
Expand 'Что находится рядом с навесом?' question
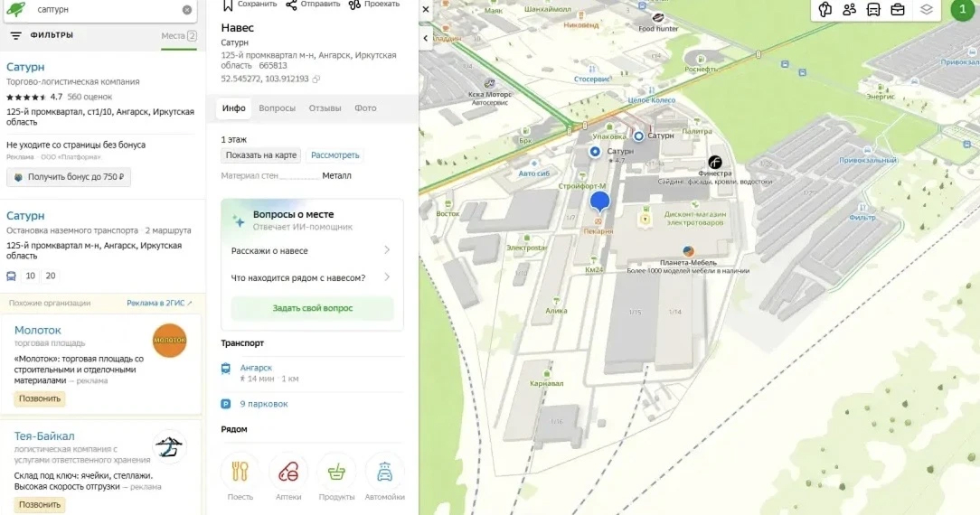pyautogui.click(x=312, y=277)
